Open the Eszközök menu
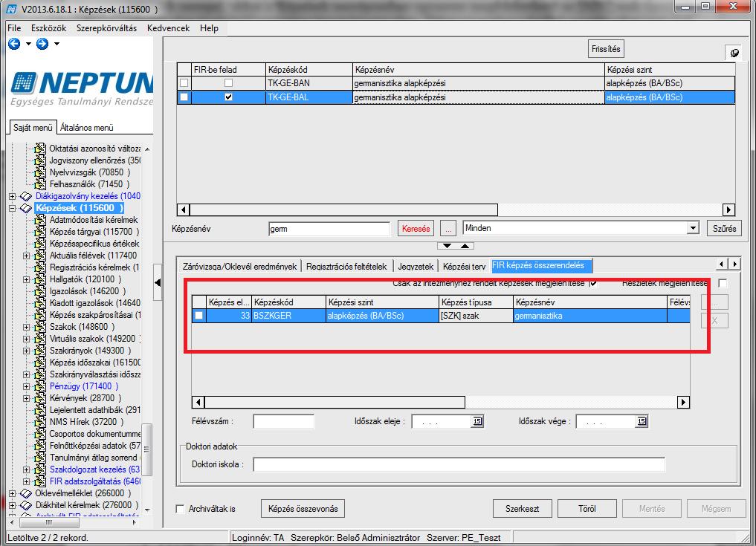Viewport: 756px width, 546px height. click(49, 28)
